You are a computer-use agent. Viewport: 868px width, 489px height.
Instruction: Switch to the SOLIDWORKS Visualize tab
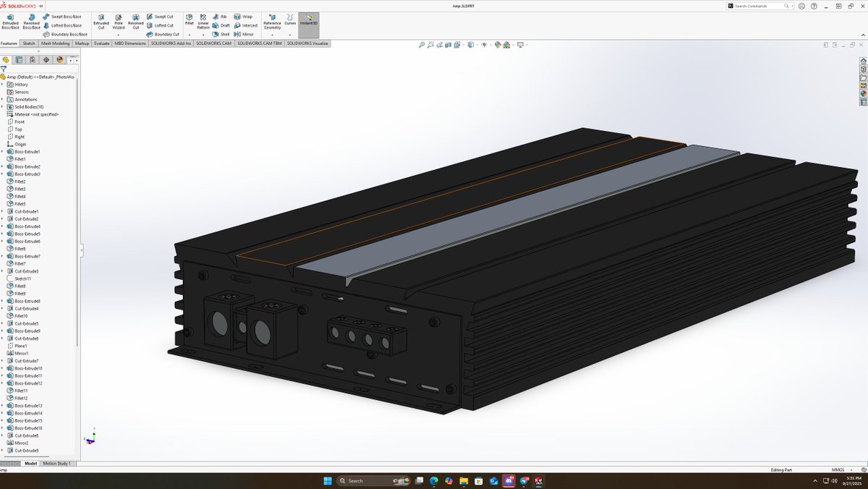(307, 43)
